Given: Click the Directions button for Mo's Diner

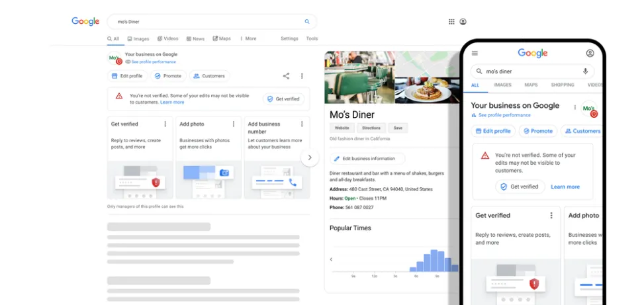Looking at the screenshot, I should [371, 128].
